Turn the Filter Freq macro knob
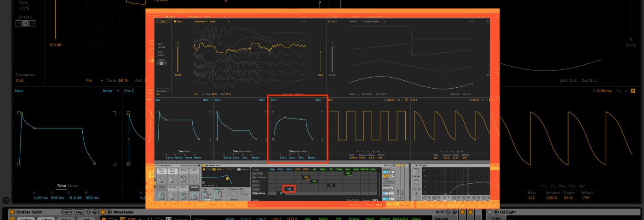The image size is (644, 220). (161, 178)
